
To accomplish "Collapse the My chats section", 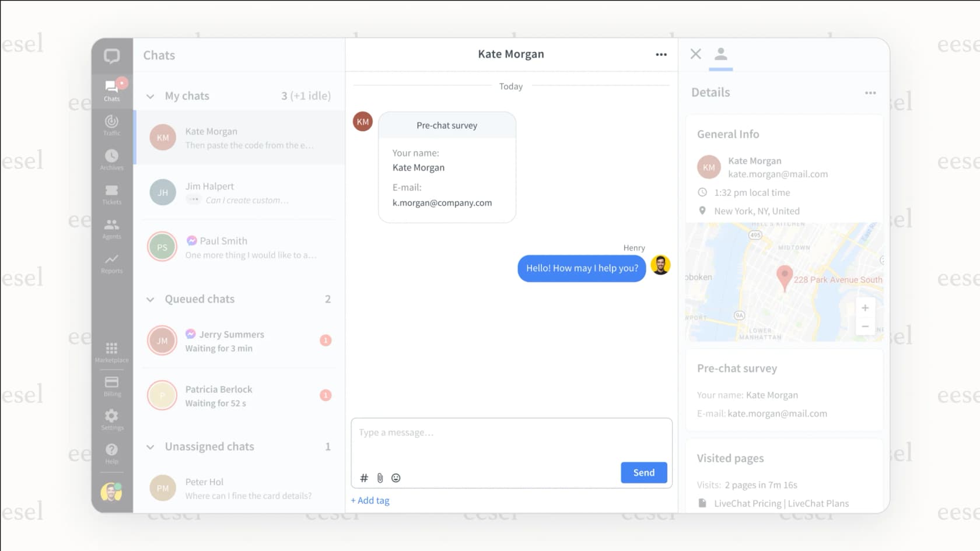I will click(150, 96).
